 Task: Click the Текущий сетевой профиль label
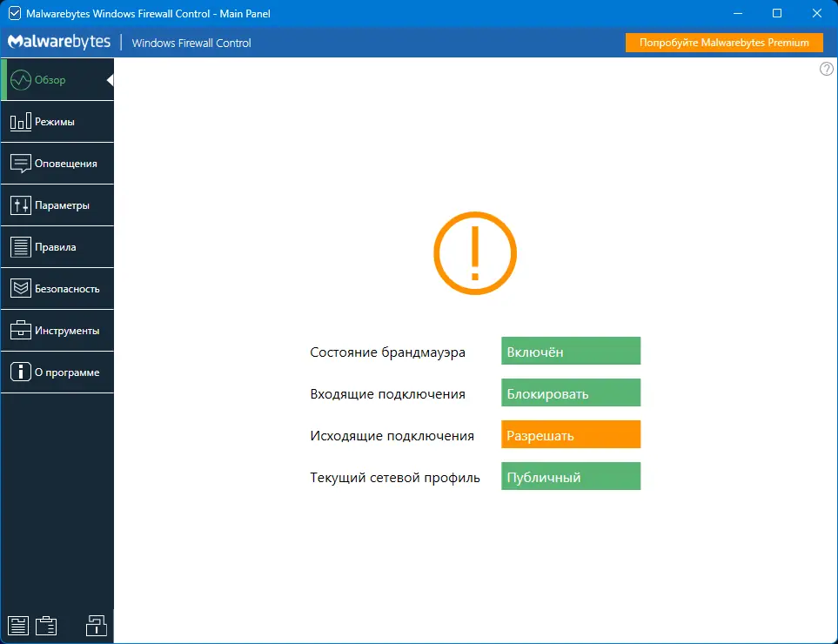pos(395,477)
